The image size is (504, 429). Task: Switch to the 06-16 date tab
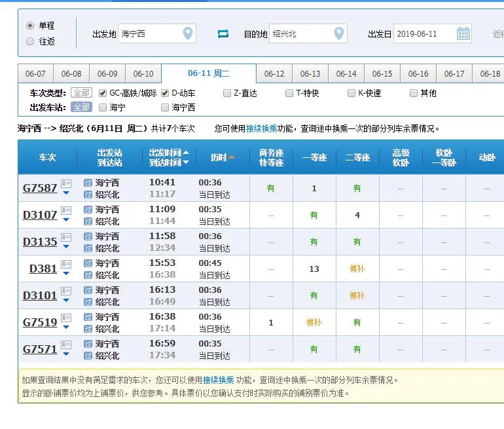(418, 73)
